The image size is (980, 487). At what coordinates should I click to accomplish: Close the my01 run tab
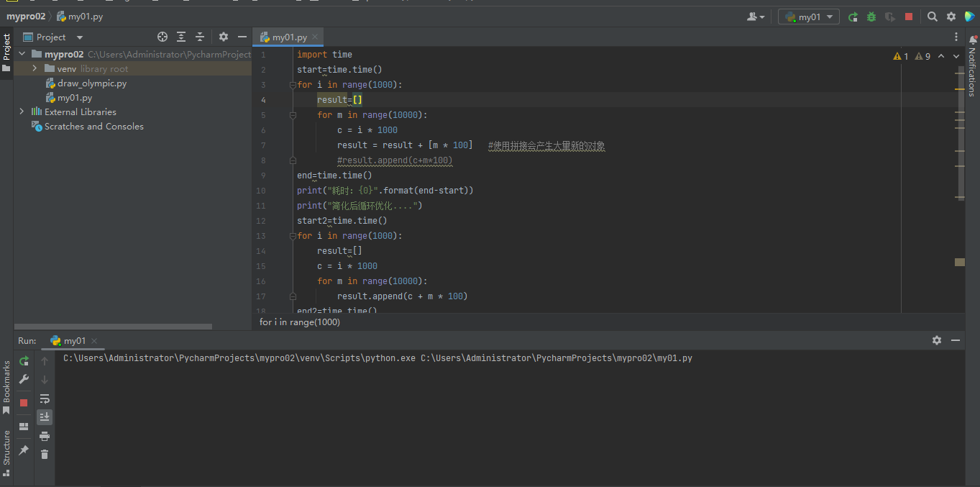click(x=94, y=341)
